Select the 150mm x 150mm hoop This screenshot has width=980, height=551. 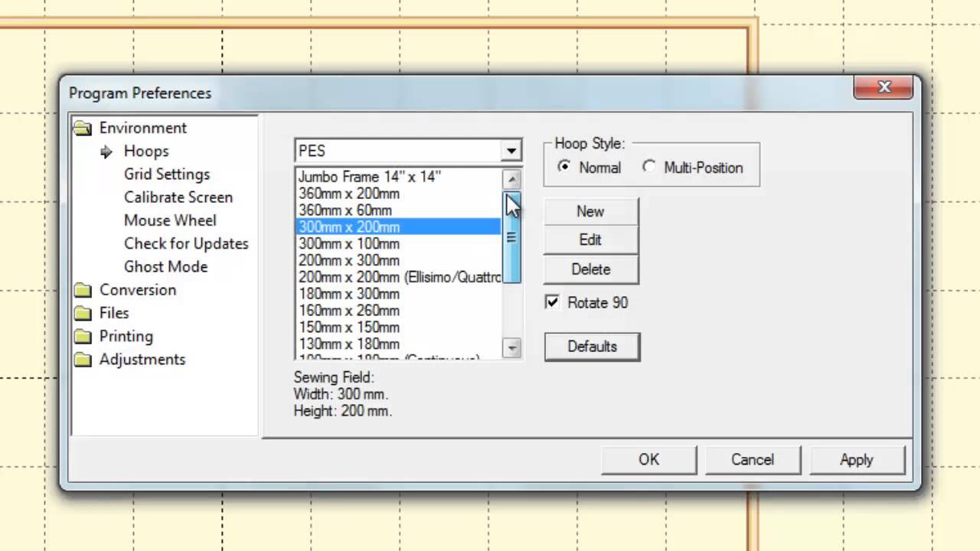[398, 328]
